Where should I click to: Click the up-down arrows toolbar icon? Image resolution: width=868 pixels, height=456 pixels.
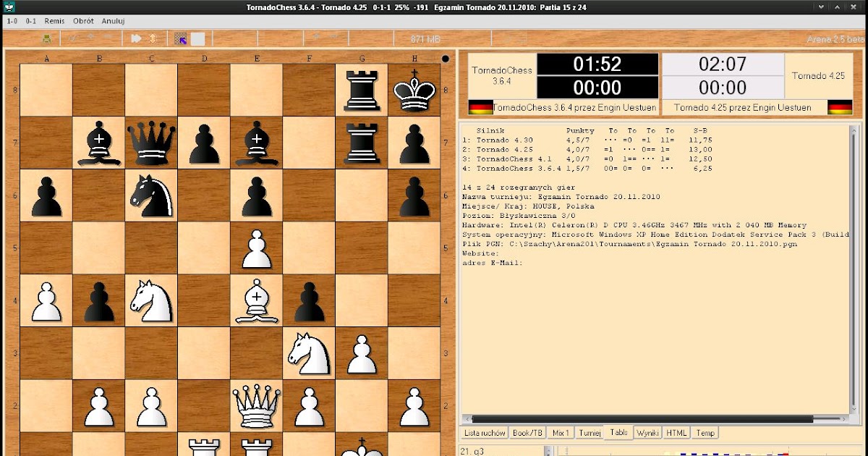coord(153,38)
